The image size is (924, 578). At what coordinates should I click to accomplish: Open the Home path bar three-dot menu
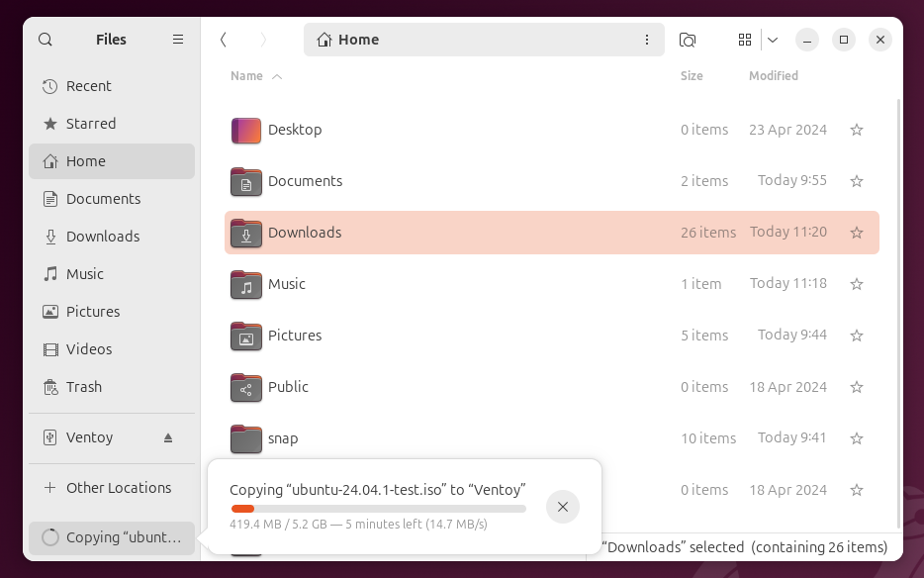(647, 40)
